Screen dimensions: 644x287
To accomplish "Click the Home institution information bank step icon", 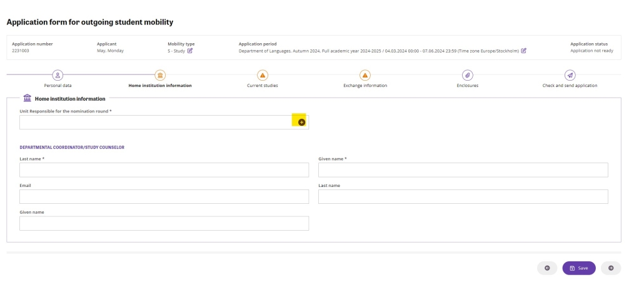I will [x=160, y=74].
